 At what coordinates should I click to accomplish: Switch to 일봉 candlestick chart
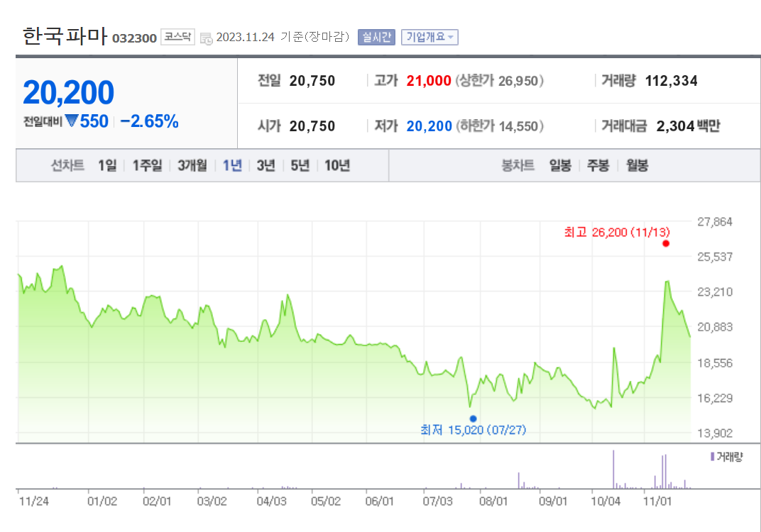560,165
